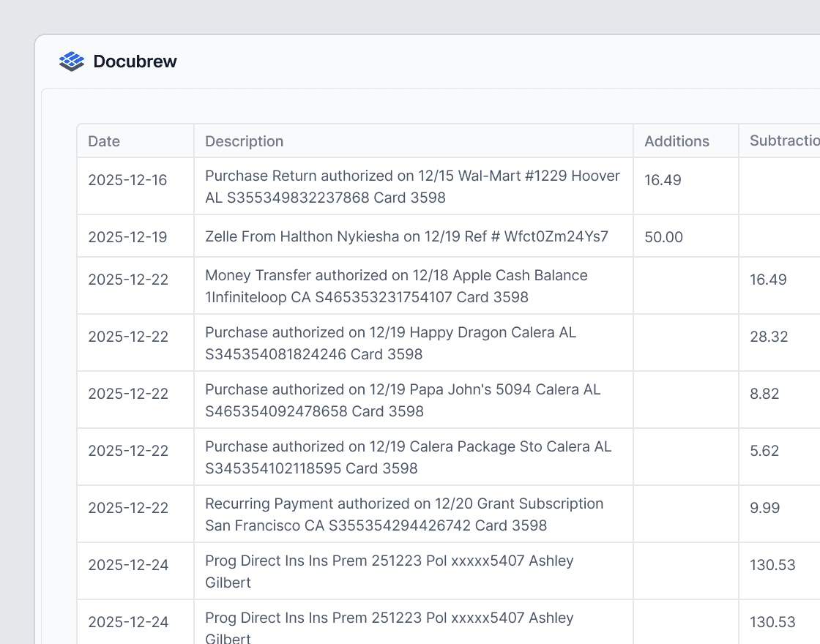Open the Docubrew brand name link
The image size is (820, 644).
(x=135, y=61)
